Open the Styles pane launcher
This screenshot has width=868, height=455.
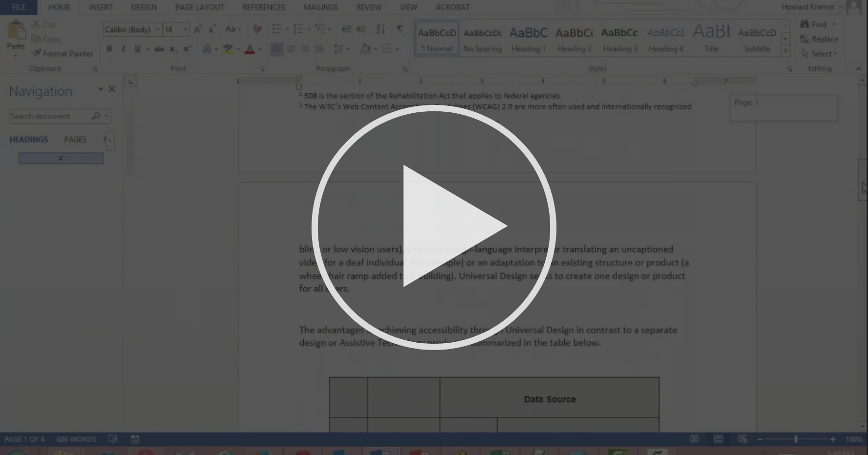click(790, 69)
